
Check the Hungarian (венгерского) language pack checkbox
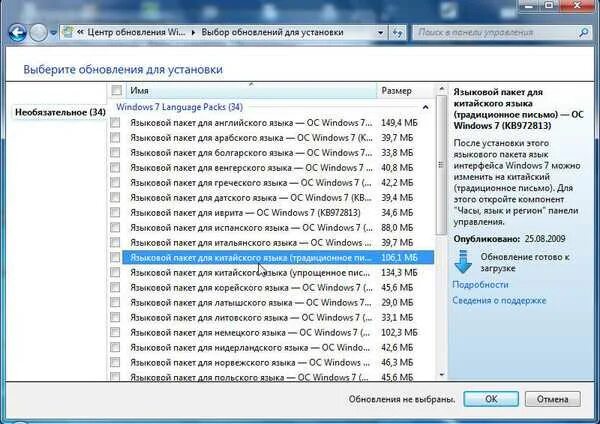pos(115,167)
